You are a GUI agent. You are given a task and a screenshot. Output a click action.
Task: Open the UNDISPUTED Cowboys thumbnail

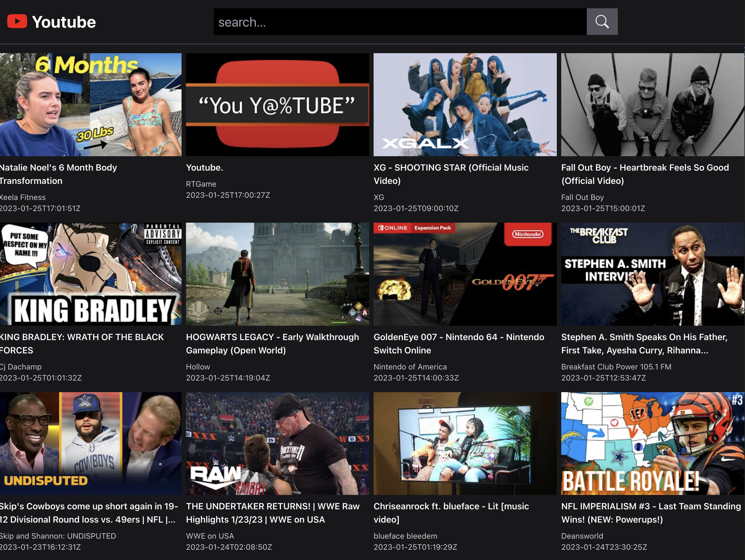pos(91,444)
